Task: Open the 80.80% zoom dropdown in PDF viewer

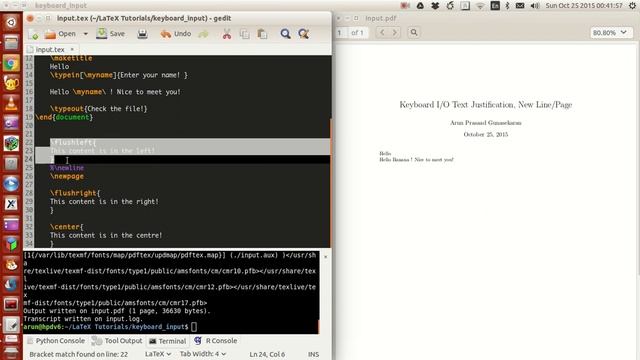Action: point(610,32)
